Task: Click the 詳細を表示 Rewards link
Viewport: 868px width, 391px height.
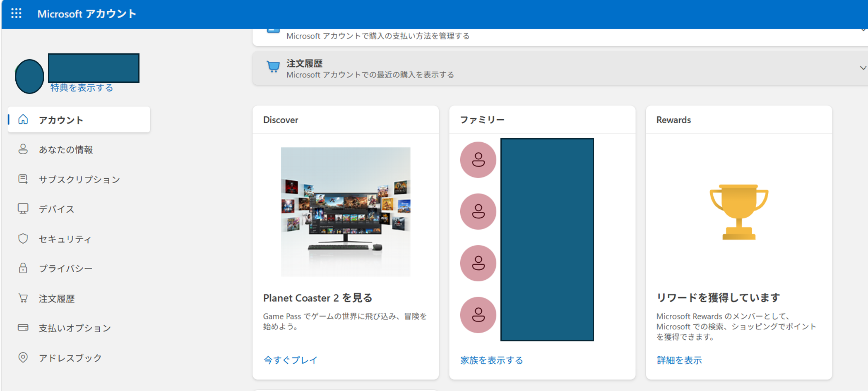Action: 679,360
